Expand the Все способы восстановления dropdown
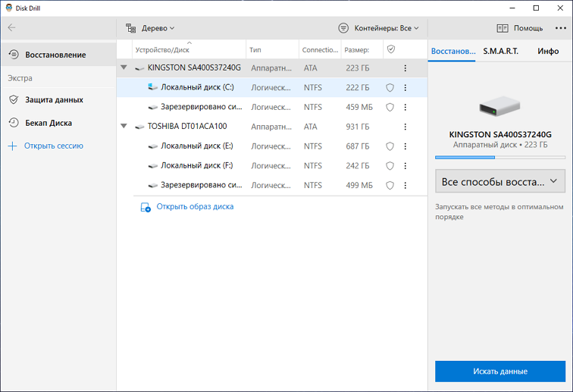 500,181
